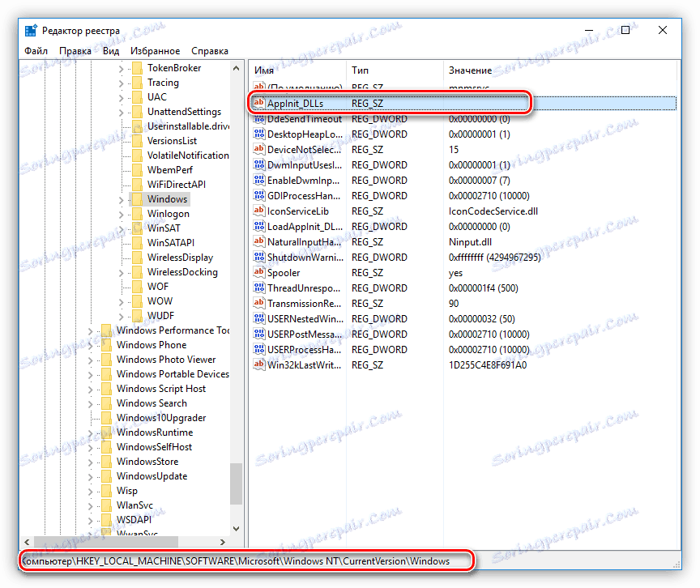Click the registry path in the status bar
The width and height of the screenshot is (700, 588).
pos(236,561)
